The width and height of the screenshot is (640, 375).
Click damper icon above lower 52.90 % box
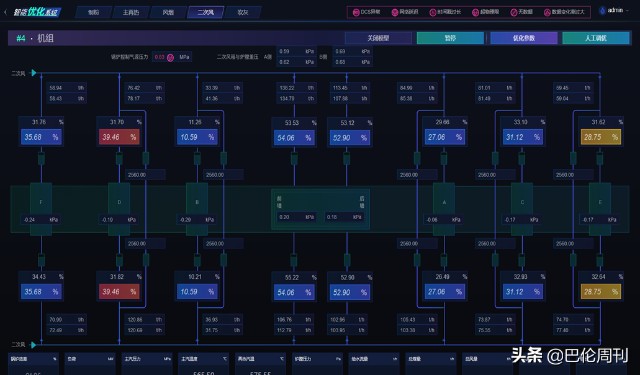coord(347,260)
